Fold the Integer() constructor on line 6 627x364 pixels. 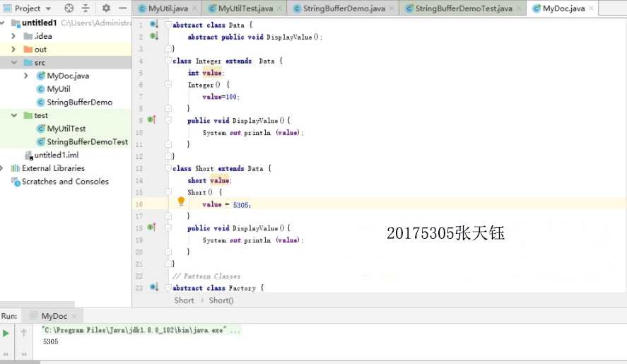click(168, 84)
